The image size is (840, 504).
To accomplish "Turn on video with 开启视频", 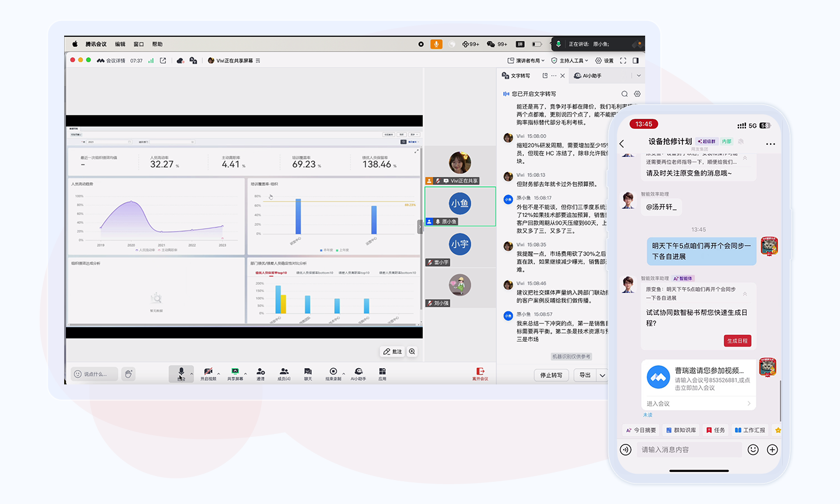I will [x=208, y=373].
